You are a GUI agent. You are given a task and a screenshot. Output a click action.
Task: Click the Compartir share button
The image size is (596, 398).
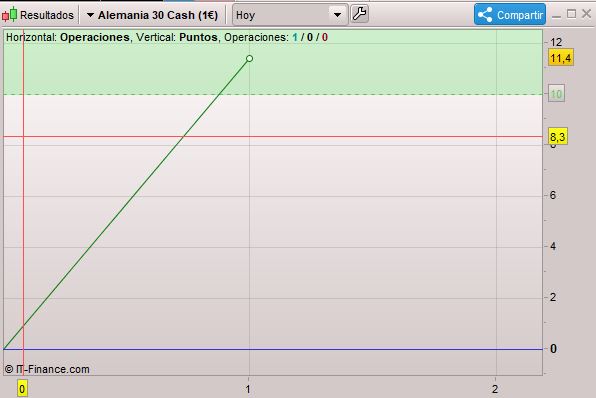pos(510,15)
